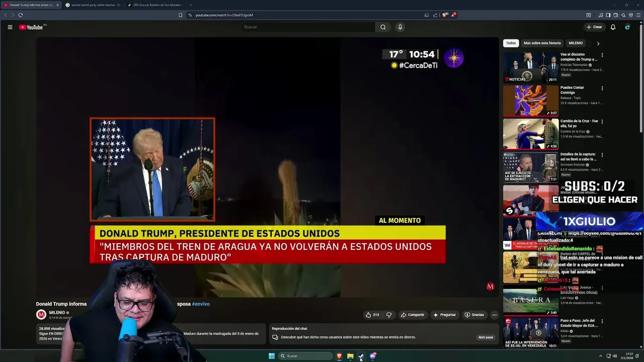The height and width of the screenshot is (362, 644).
Task: Click the Compartir share button
Action: pos(412,315)
